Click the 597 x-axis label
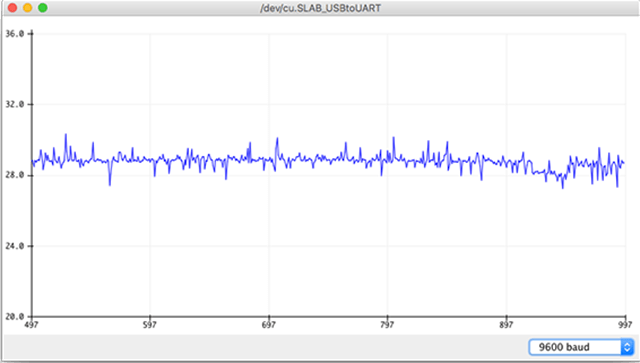The height and width of the screenshot is (363, 640). coord(149,325)
